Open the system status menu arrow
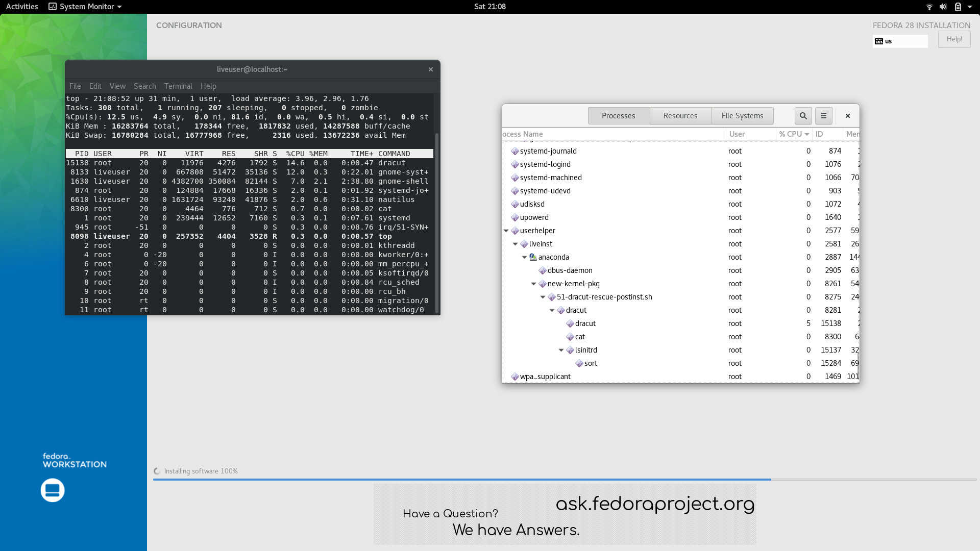This screenshot has width=980, height=551. [970, 7]
